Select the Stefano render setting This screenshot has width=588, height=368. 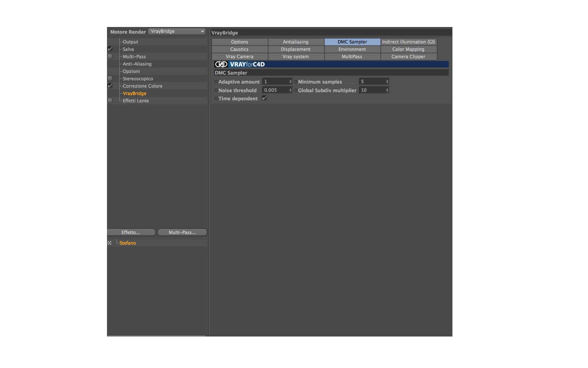click(x=128, y=243)
